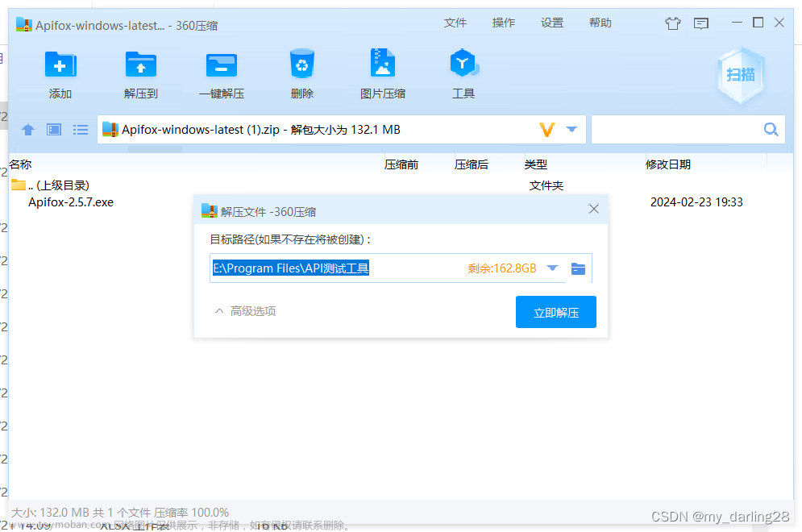802x532 pixels.
Task: Click the search magnifier icon
Action: click(x=771, y=130)
